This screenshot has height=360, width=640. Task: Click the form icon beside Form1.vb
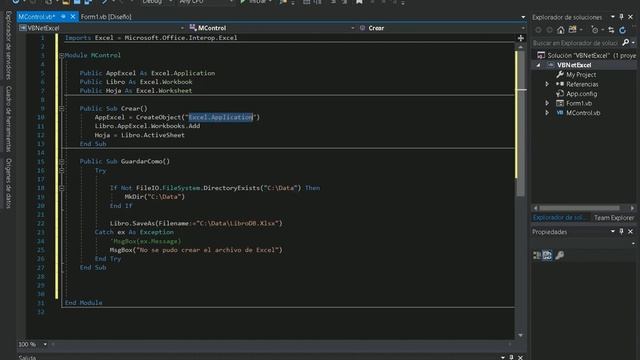pos(560,103)
